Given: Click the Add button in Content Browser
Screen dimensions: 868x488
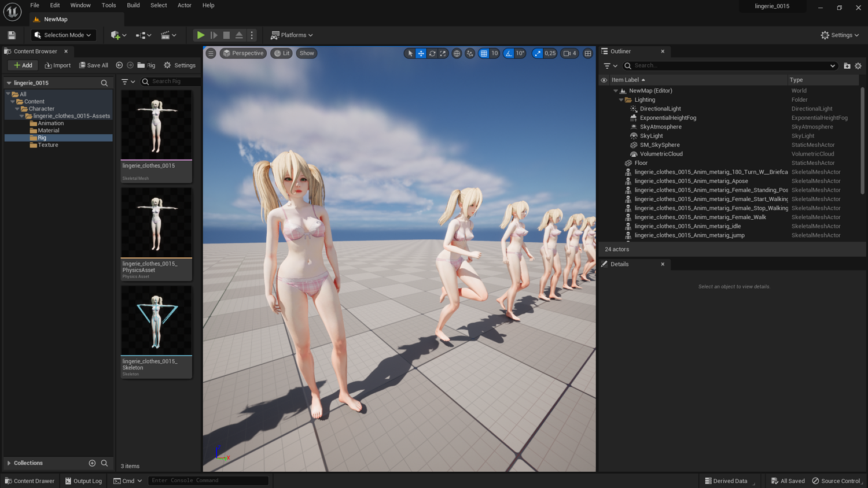Looking at the screenshot, I should 23,65.
